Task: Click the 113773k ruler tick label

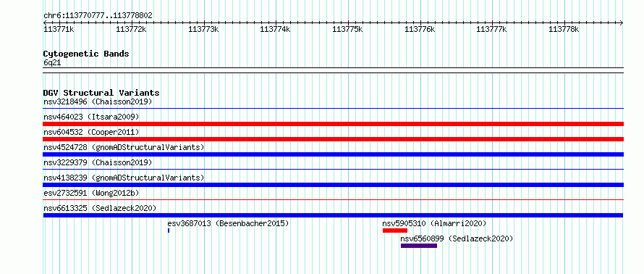Action: [x=203, y=29]
